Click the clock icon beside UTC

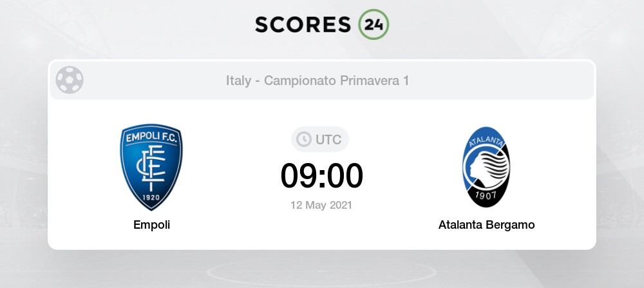[x=304, y=139]
